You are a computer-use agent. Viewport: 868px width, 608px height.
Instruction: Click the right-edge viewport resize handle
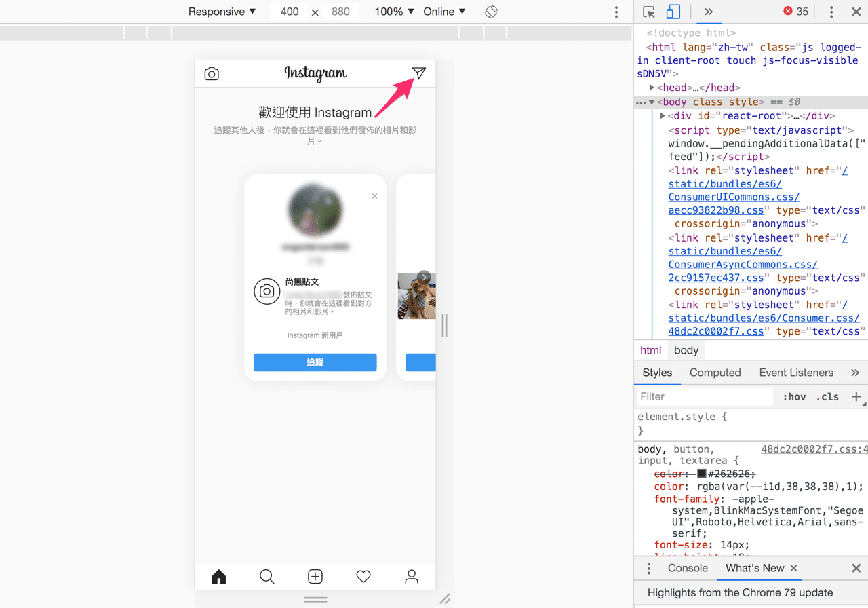pyautogui.click(x=445, y=326)
